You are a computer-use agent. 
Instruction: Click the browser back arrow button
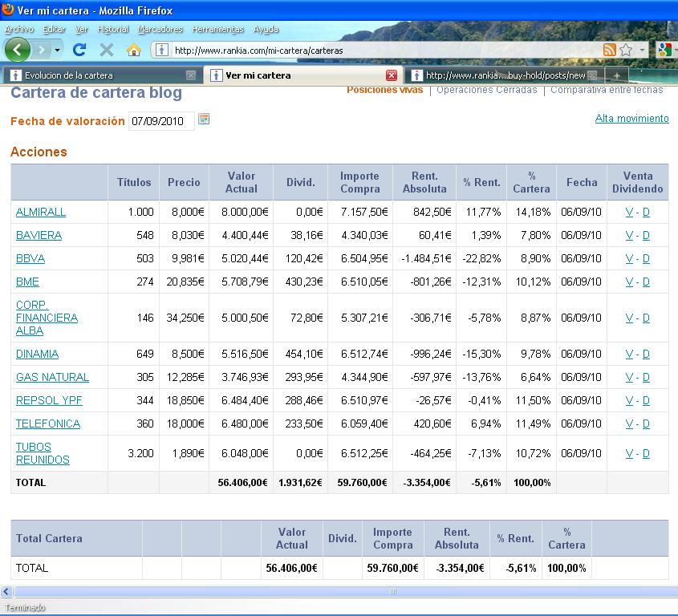(x=17, y=50)
